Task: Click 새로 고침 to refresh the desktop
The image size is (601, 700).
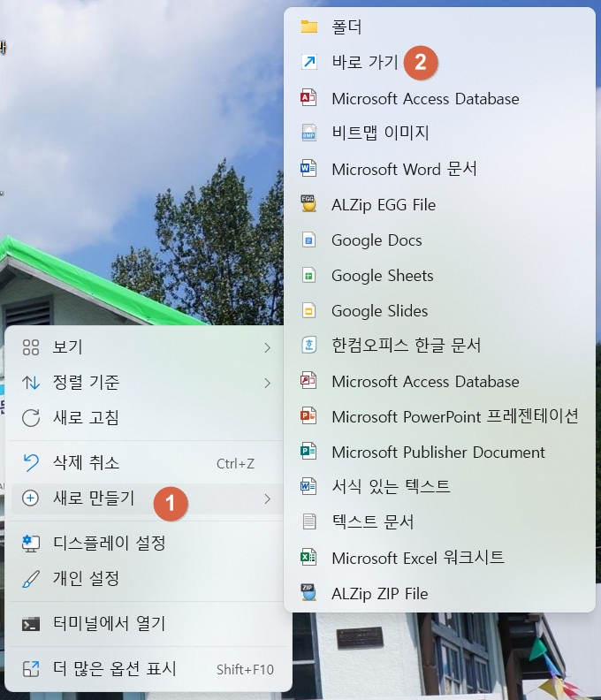Action: pos(148,418)
